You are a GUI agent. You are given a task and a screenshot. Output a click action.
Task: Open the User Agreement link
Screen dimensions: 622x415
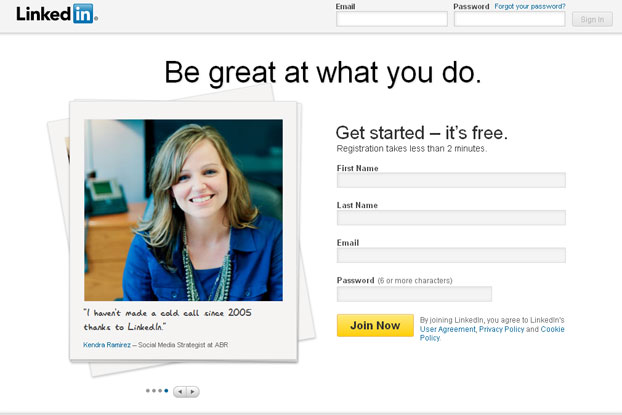[447, 329]
